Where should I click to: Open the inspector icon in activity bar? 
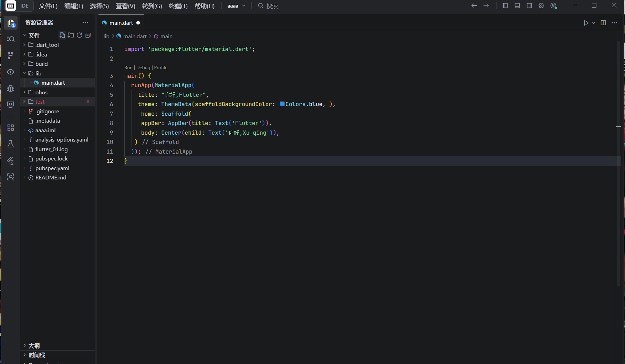11,177
